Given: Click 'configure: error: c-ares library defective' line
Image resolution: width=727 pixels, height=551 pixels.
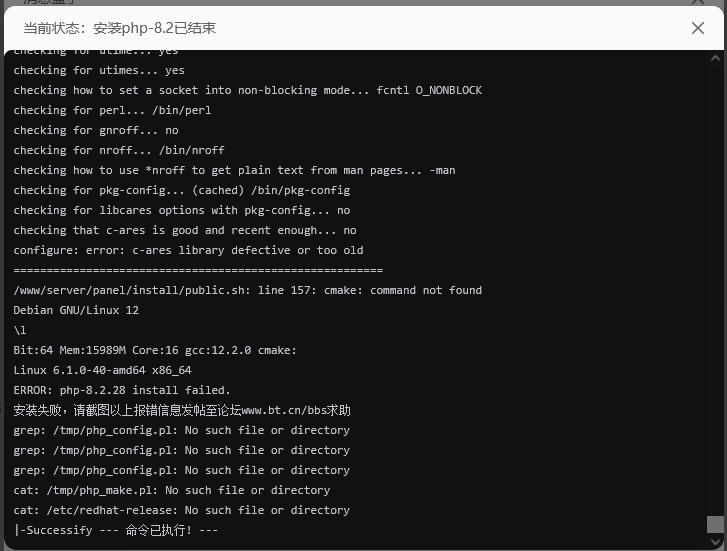Looking at the screenshot, I should tap(188, 250).
